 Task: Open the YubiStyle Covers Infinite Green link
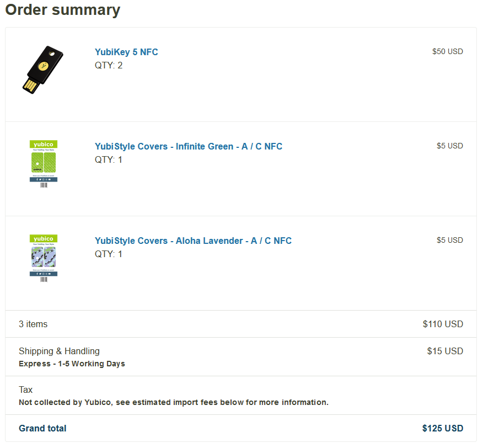(x=189, y=146)
